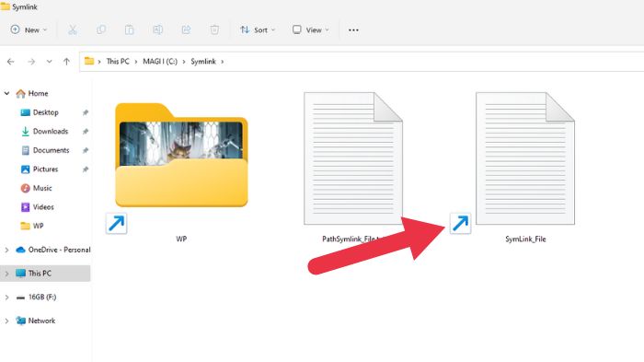Viewport: 644px width, 362px height.
Task: Expand the Network tree node
Action: tap(6, 321)
